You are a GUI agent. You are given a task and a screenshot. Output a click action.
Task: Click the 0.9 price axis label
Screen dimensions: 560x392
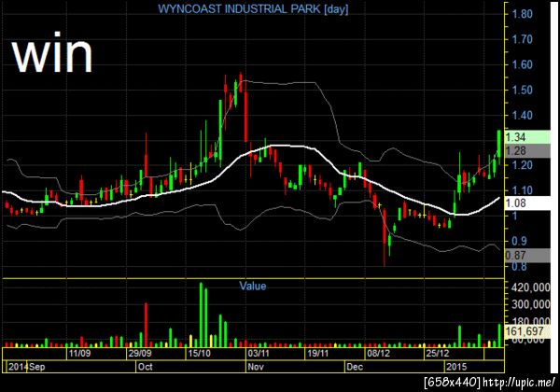pos(519,241)
